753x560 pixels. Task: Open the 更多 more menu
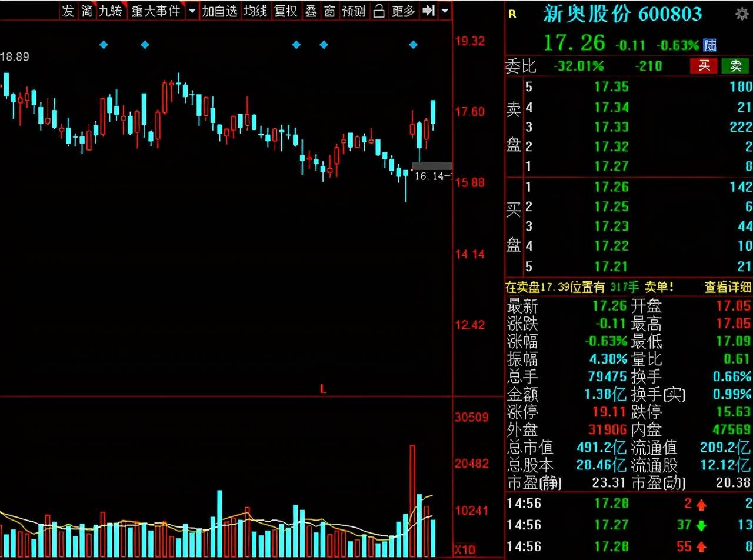pos(404,11)
